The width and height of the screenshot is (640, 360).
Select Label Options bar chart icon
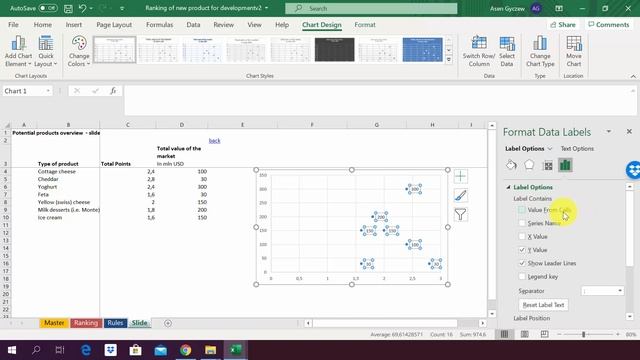click(x=565, y=165)
